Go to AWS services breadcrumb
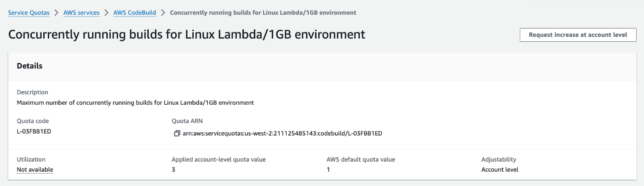Viewport: 644px width, 186px height. point(81,13)
